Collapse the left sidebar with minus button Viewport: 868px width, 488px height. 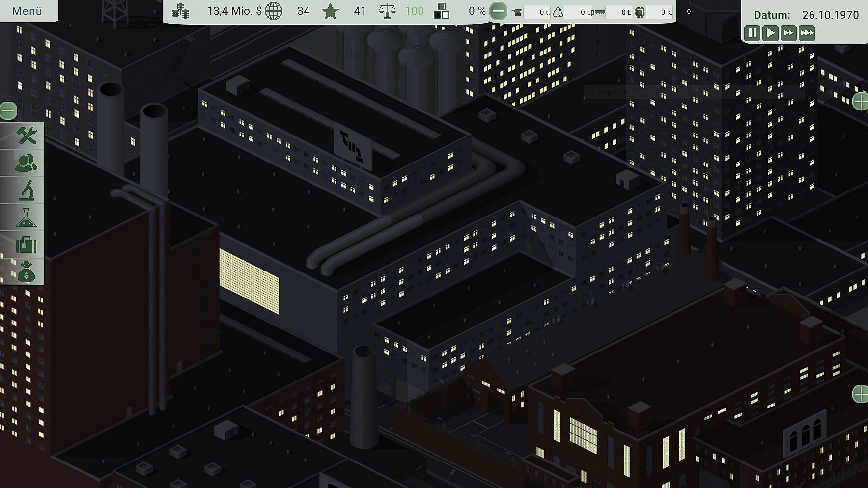click(x=8, y=110)
